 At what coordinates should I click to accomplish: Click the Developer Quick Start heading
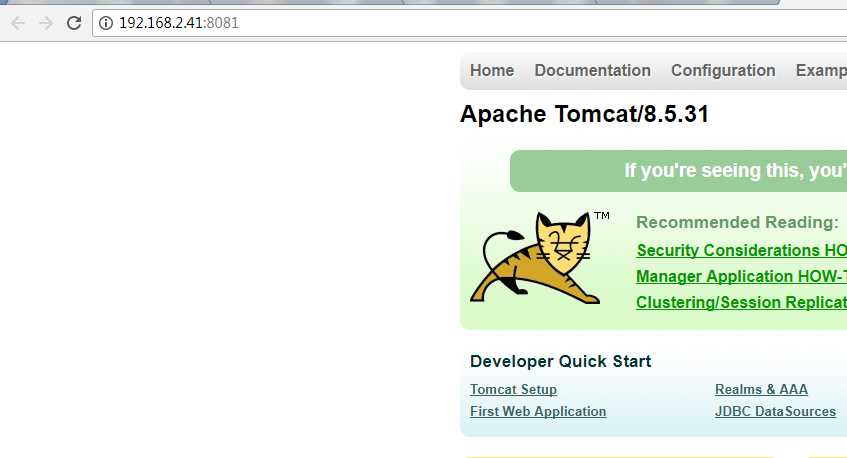point(561,361)
